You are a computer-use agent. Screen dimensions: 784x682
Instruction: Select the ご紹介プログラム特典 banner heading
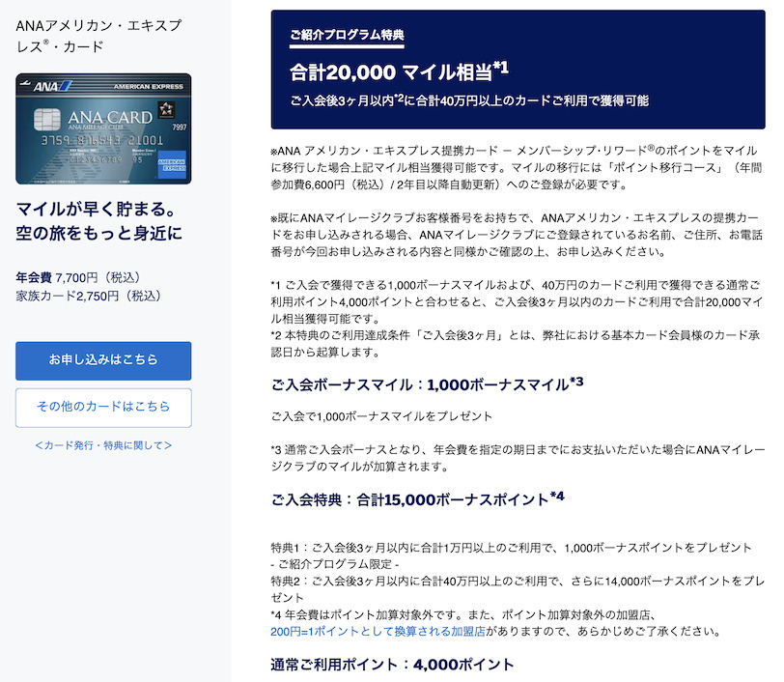click(347, 35)
